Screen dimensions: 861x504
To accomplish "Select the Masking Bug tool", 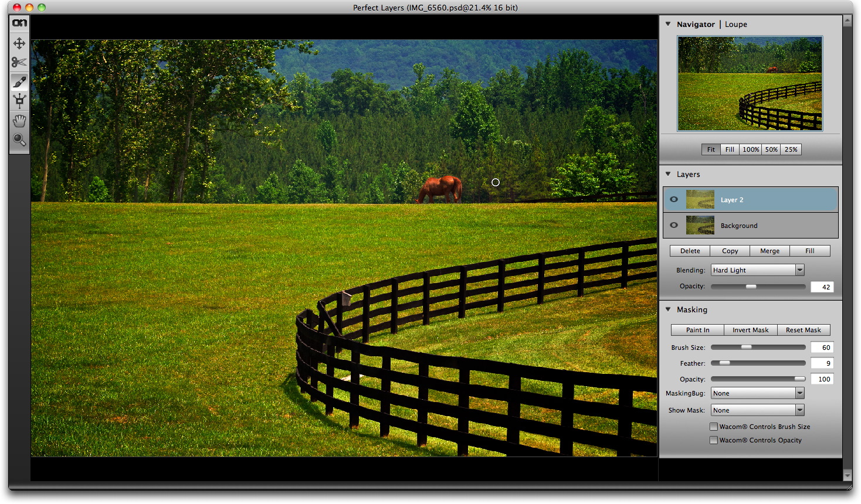I will [x=19, y=101].
